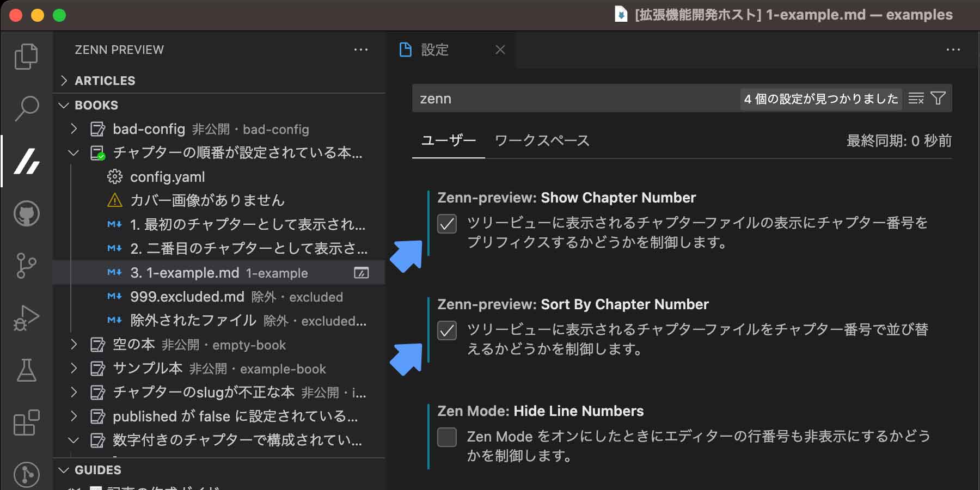Open the Testing flask view

tap(26, 370)
